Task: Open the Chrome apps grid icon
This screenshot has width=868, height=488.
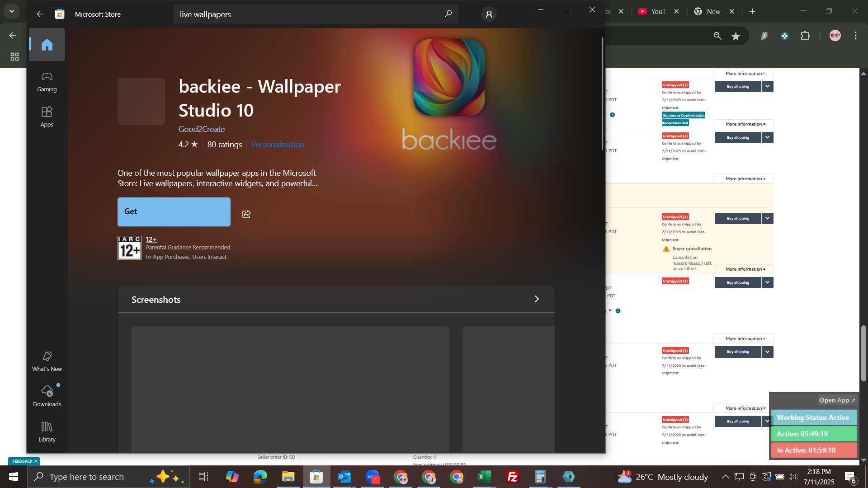Action: point(14,57)
